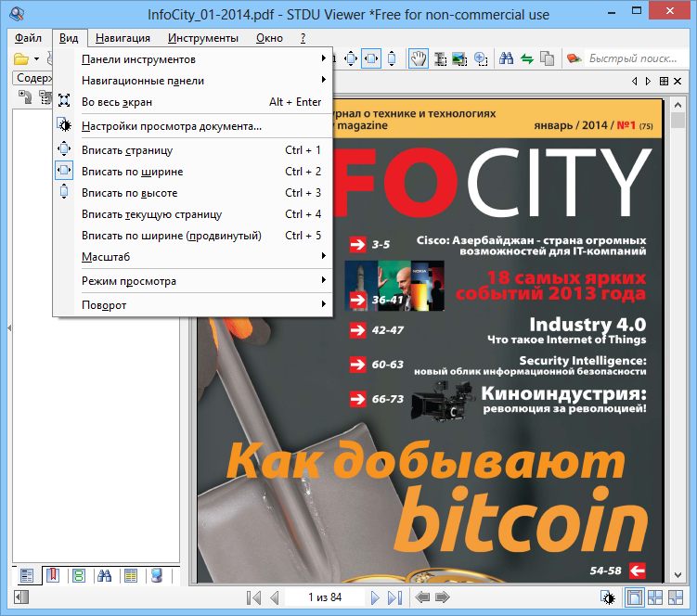Expand the Панели инструментов submenu
The width and height of the screenshot is (697, 616).
pyautogui.click(x=192, y=59)
